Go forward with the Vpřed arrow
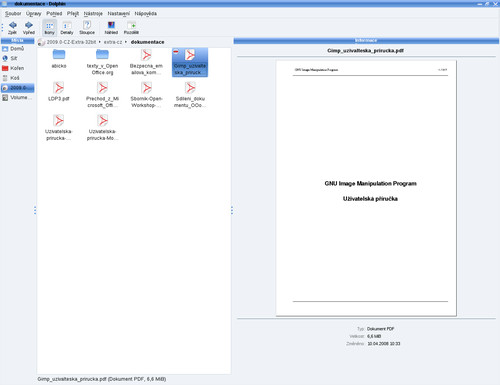The height and width of the screenshot is (385, 500). pos(29,28)
